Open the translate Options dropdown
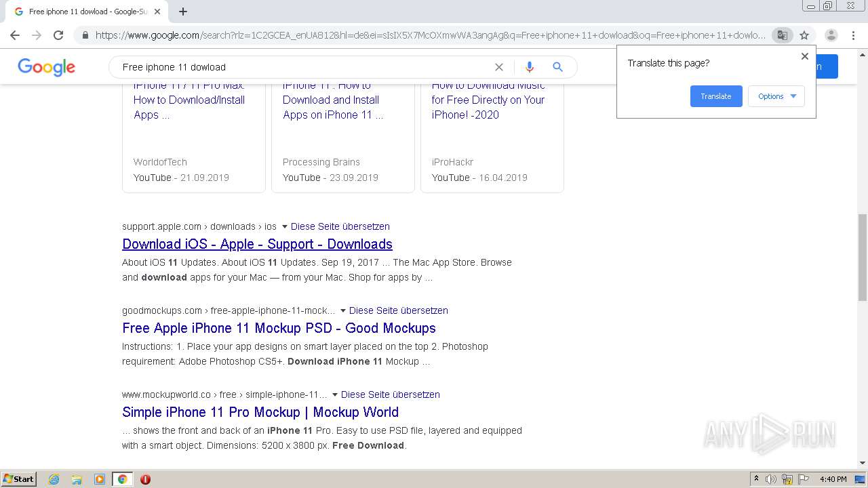 tap(776, 96)
